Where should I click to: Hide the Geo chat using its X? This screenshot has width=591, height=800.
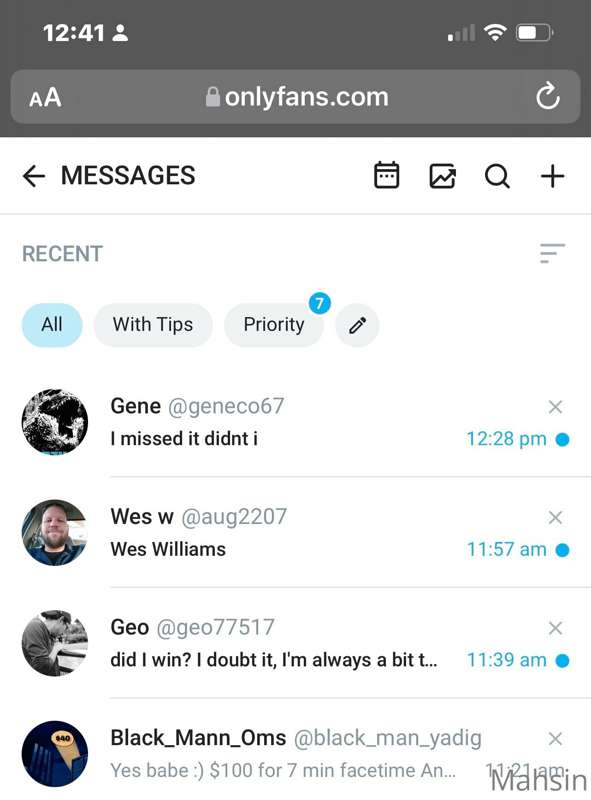[555, 628]
